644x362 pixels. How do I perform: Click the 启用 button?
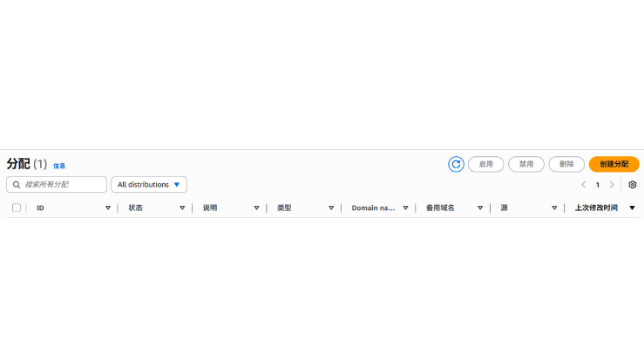coord(486,164)
